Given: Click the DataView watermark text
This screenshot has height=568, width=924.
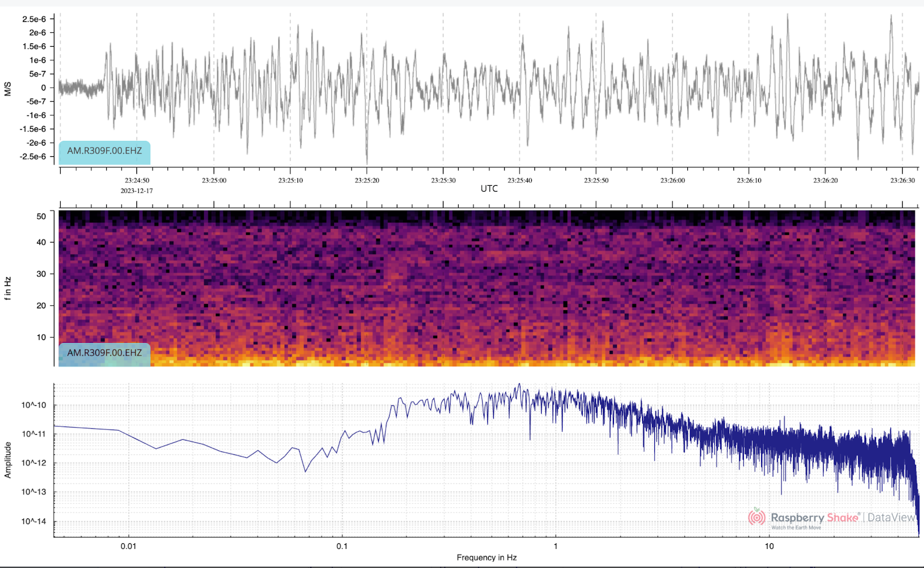Looking at the screenshot, I should pos(891,517).
